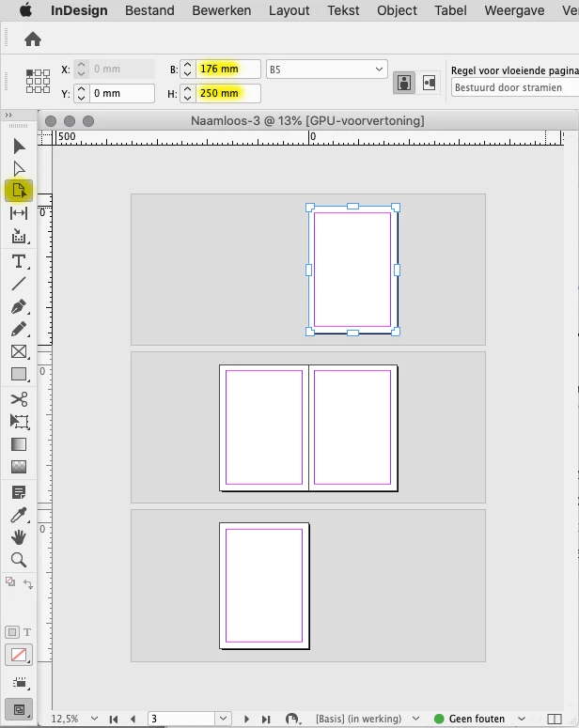The image size is (579, 728).
Task: Open the Apple menu
Action: (25, 10)
